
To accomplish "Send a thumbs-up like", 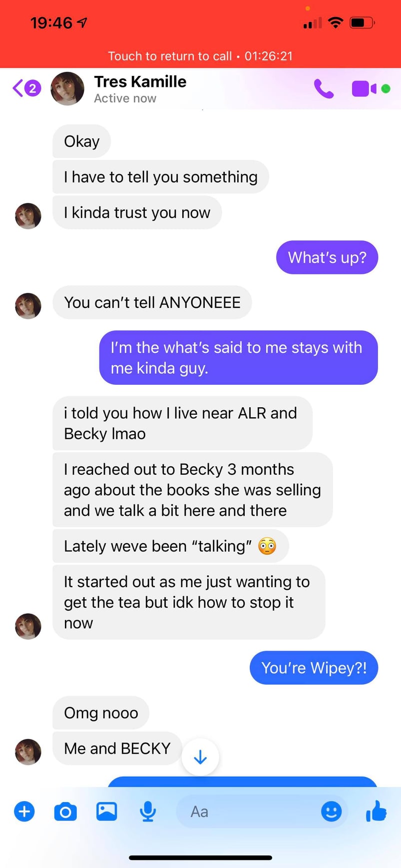I will click(x=376, y=811).
